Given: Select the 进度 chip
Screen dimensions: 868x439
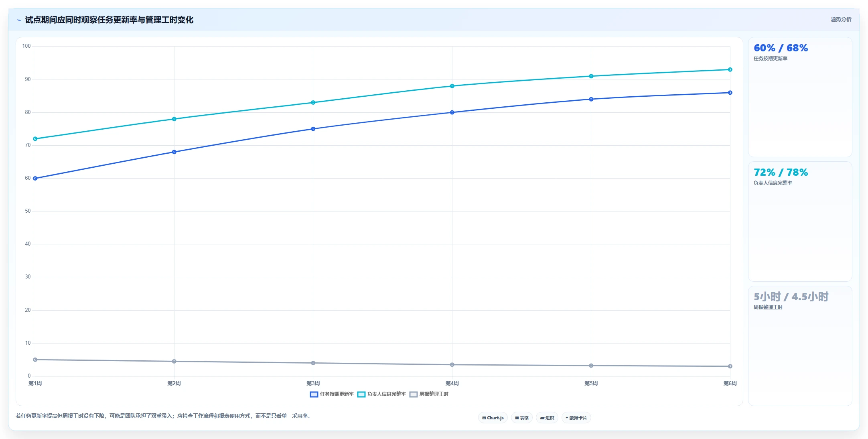Looking at the screenshot, I should click(547, 418).
